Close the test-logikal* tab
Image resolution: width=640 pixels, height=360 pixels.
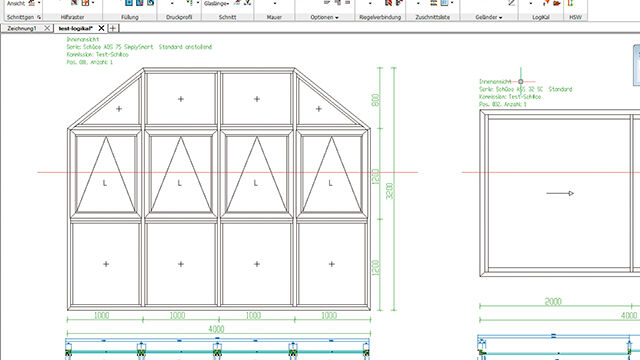point(101,28)
